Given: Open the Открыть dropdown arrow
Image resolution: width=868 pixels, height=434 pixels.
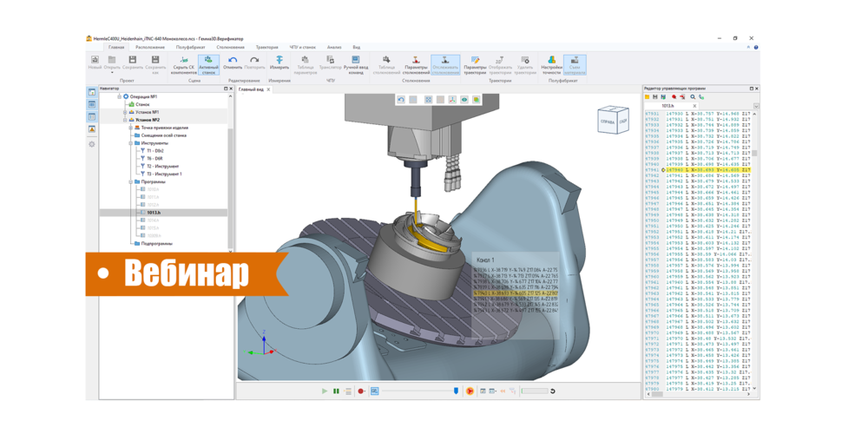Looking at the screenshot, I should click(x=112, y=73).
